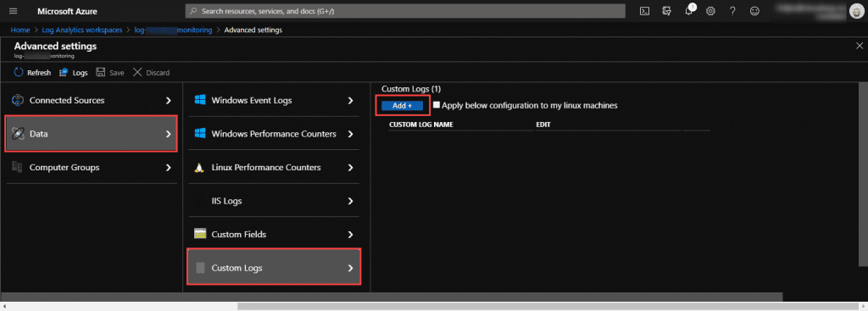This screenshot has width=868, height=311.
Task: Click the Custom Fields icon
Action: pyautogui.click(x=200, y=234)
